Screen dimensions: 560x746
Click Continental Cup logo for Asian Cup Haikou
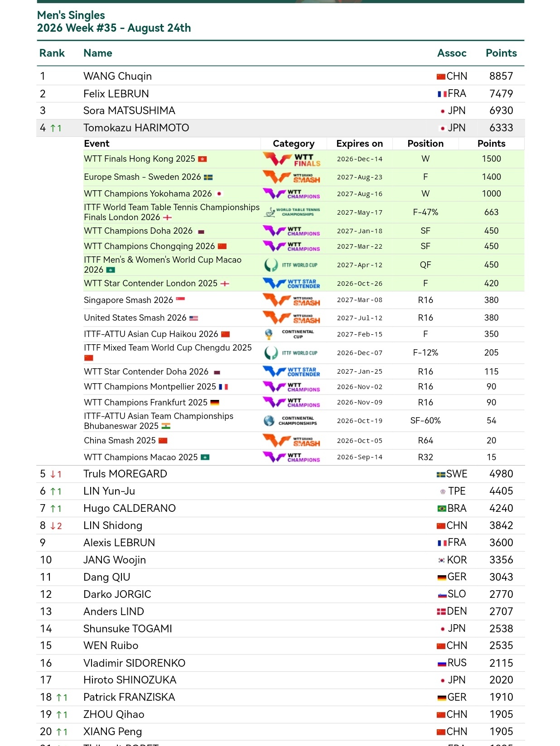tap(290, 334)
